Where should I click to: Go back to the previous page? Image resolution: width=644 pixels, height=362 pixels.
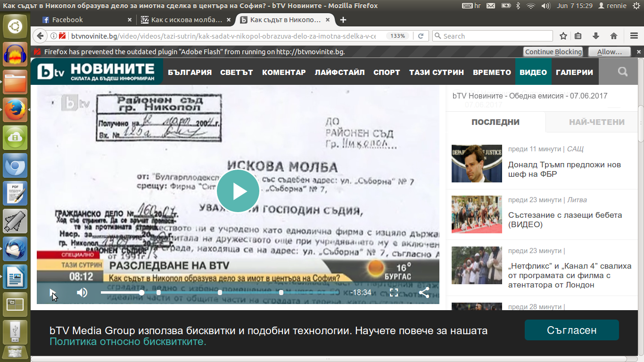(40, 36)
